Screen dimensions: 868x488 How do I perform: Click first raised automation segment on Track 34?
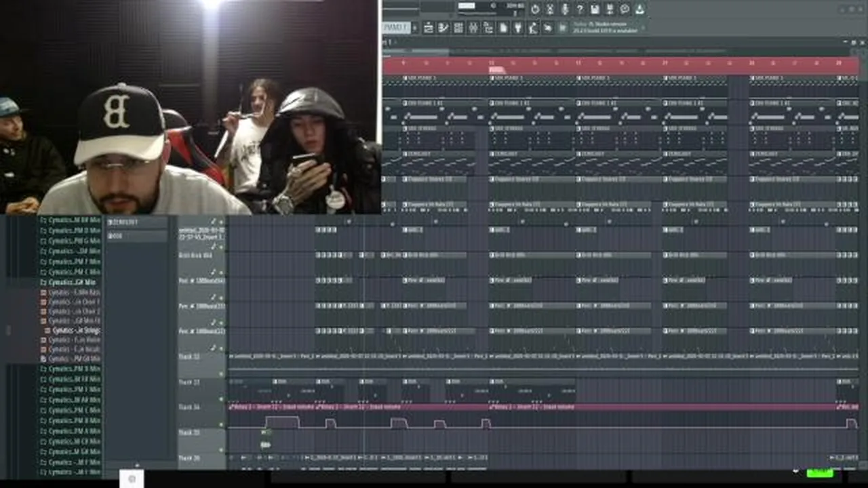point(281,422)
